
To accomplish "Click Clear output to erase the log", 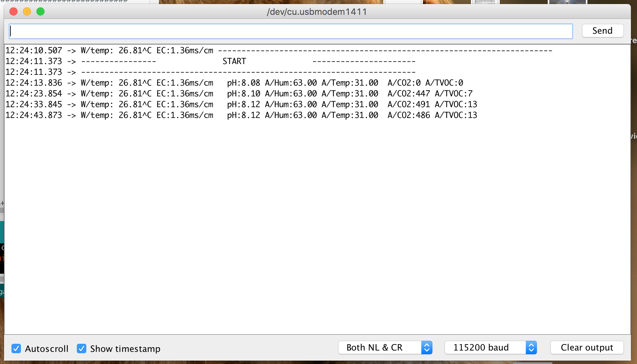I will pyautogui.click(x=587, y=347).
